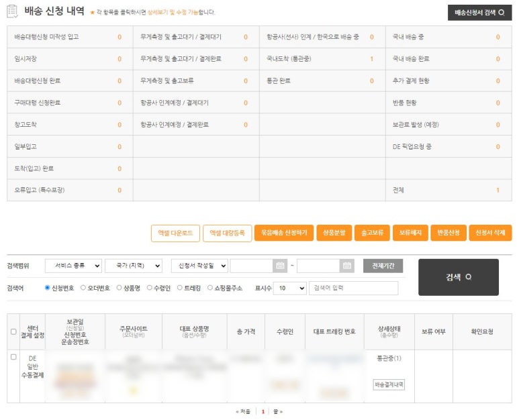519x420 pixels.
Task: Check the DE order row checkbox
Action: click(13, 357)
